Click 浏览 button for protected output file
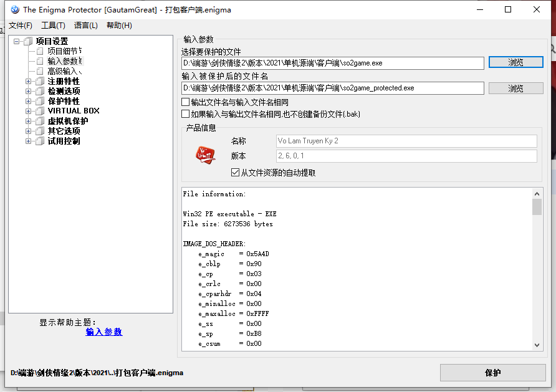 pyautogui.click(x=515, y=88)
